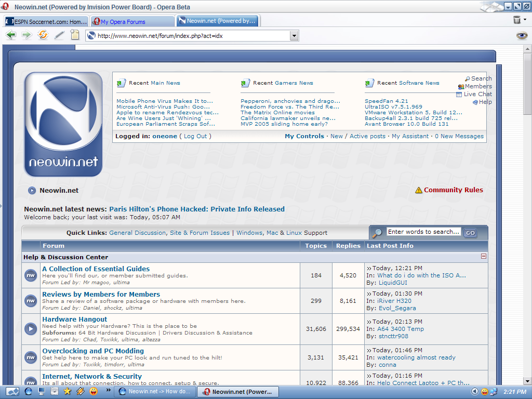Click the Log Out link
Viewport: 532px width, 399px height.
coord(195,136)
